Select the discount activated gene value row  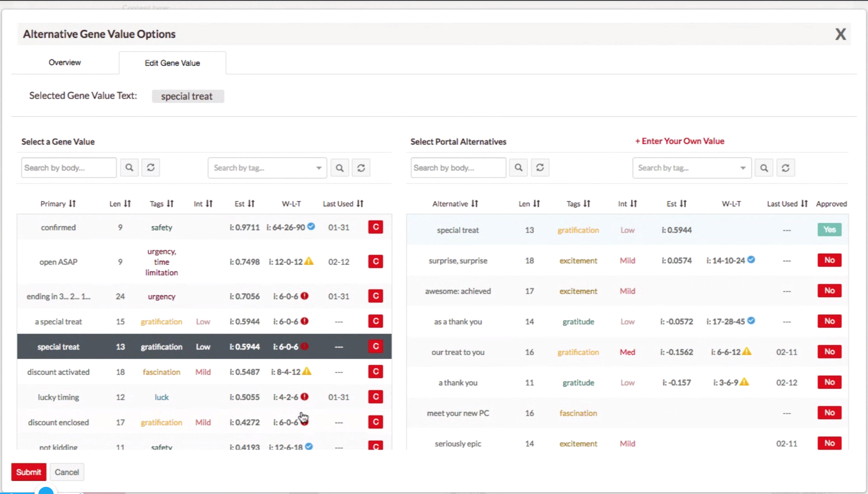coord(204,372)
